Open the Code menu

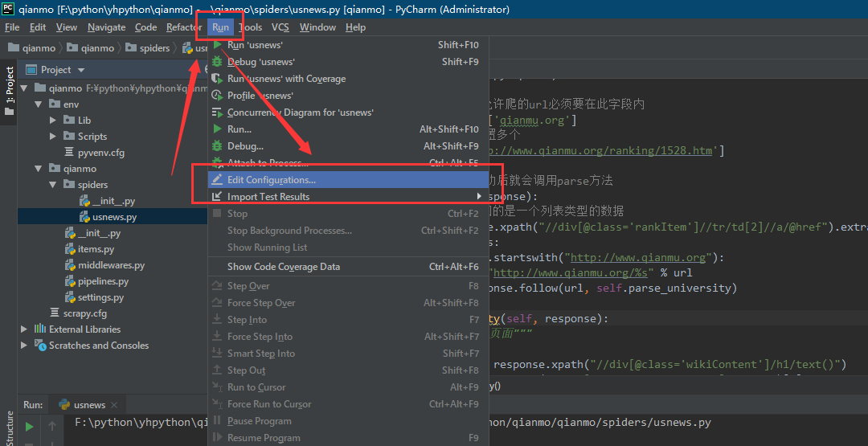145,27
